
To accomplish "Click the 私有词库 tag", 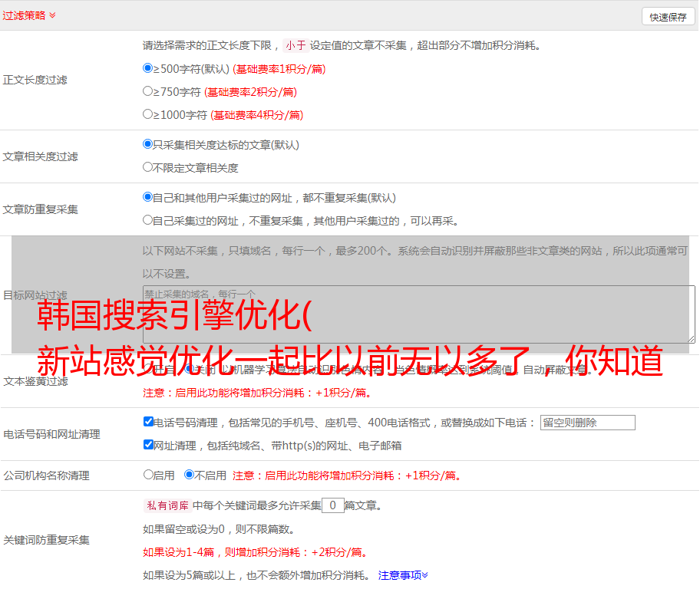I will click(x=168, y=505).
